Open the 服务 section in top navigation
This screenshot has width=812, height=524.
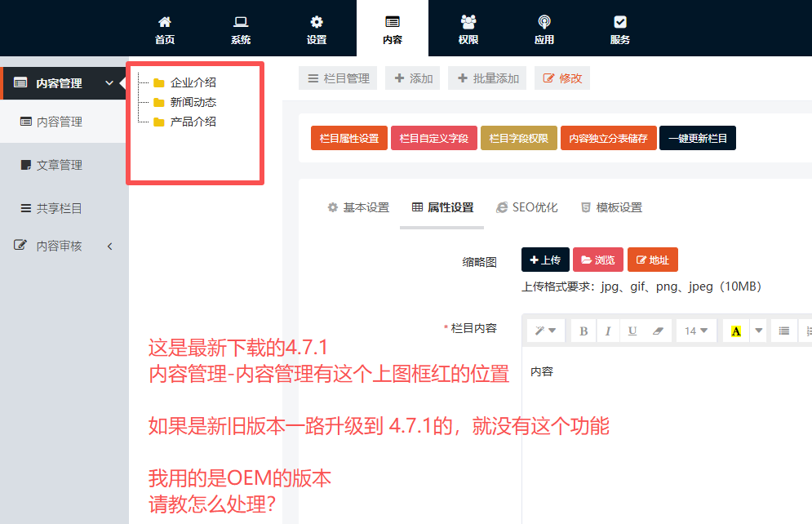coord(620,29)
